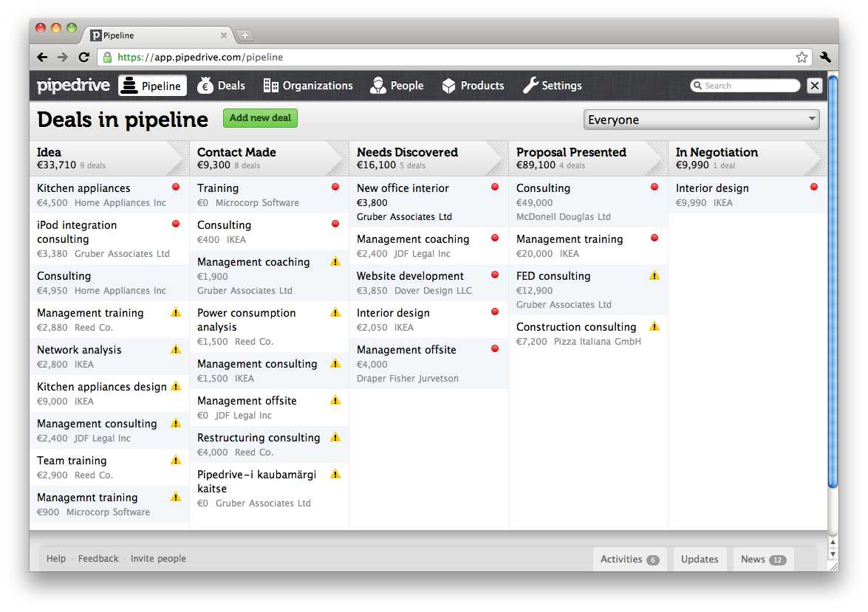Open Organizations section
Image resolution: width=868 pixels, height=612 pixels.
coord(308,86)
